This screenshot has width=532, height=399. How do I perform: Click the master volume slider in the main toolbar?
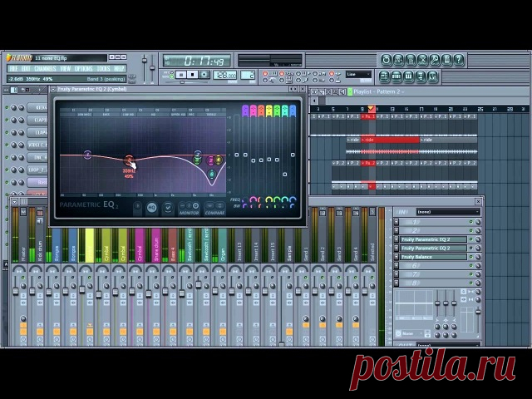(144, 61)
